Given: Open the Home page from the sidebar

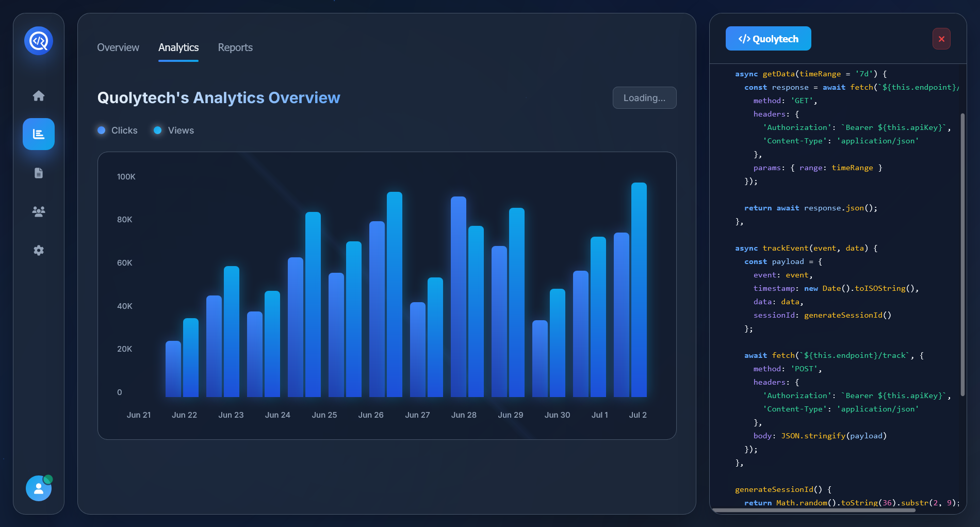Looking at the screenshot, I should click(x=39, y=95).
